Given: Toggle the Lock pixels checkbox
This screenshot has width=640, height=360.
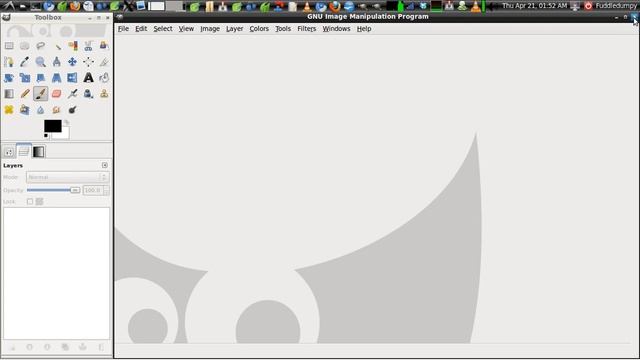Looking at the screenshot, I should point(30,202).
